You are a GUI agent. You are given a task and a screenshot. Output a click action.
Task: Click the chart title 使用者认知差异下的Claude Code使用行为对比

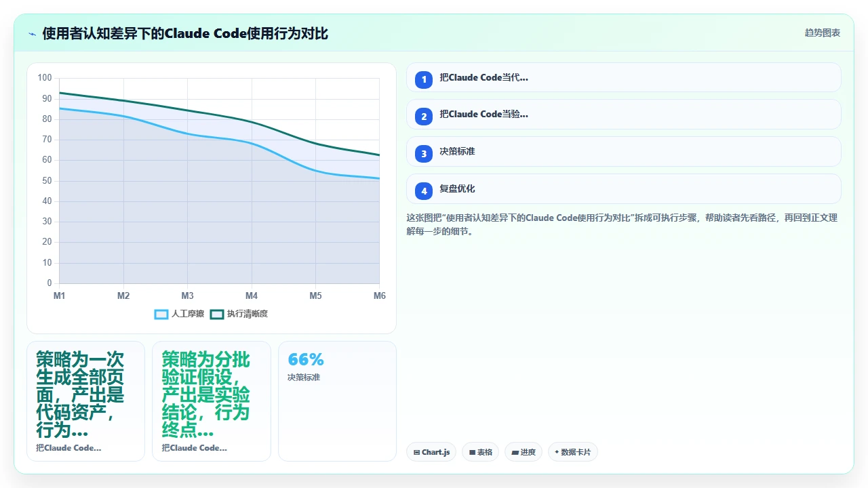coord(185,33)
